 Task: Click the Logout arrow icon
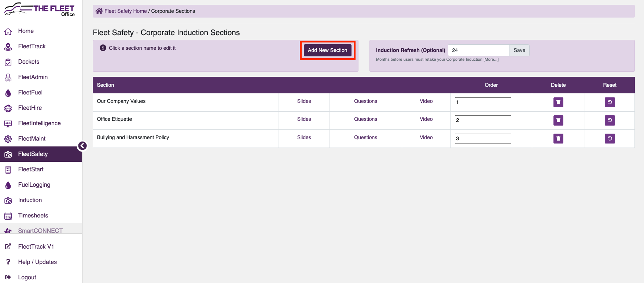point(8,278)
